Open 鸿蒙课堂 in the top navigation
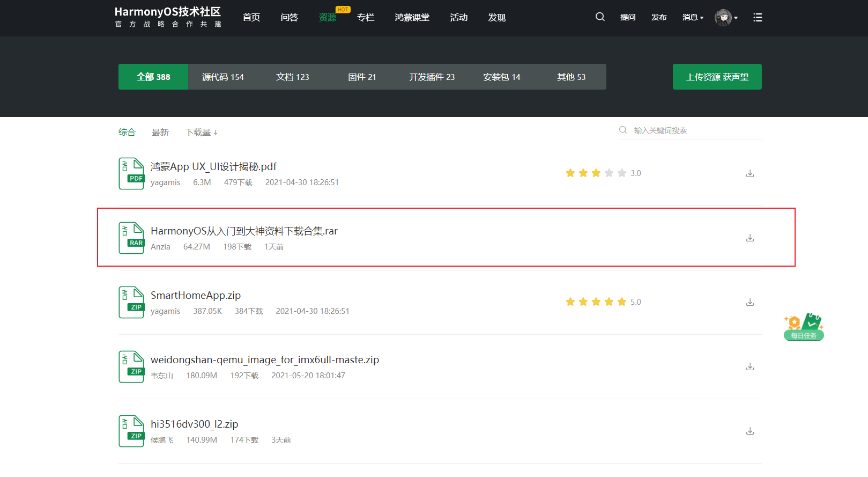This screenshot has height=477, width=868. [x=412, y=17]
